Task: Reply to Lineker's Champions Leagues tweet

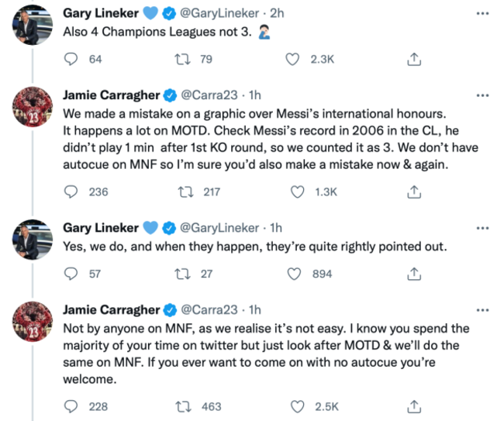Action: coord(71,59)
